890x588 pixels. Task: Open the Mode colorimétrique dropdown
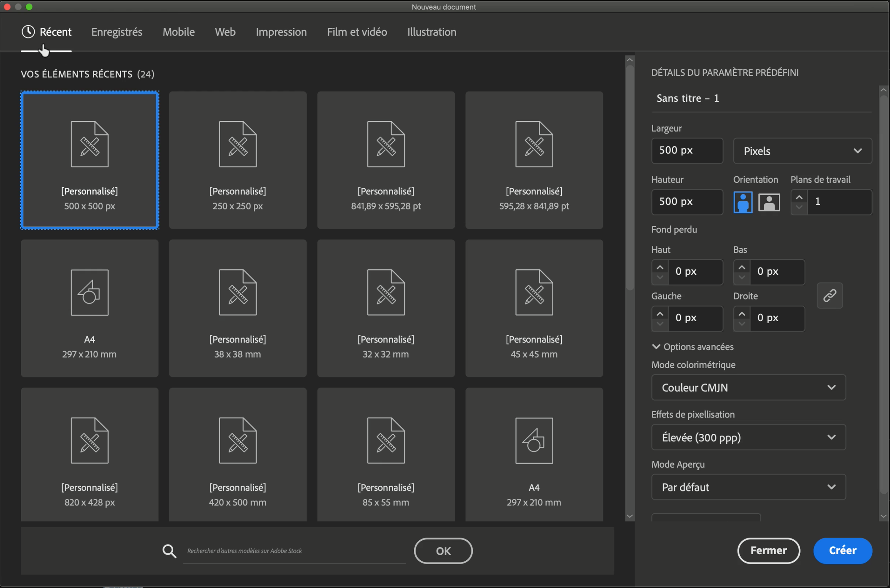[x=748, y=388]
